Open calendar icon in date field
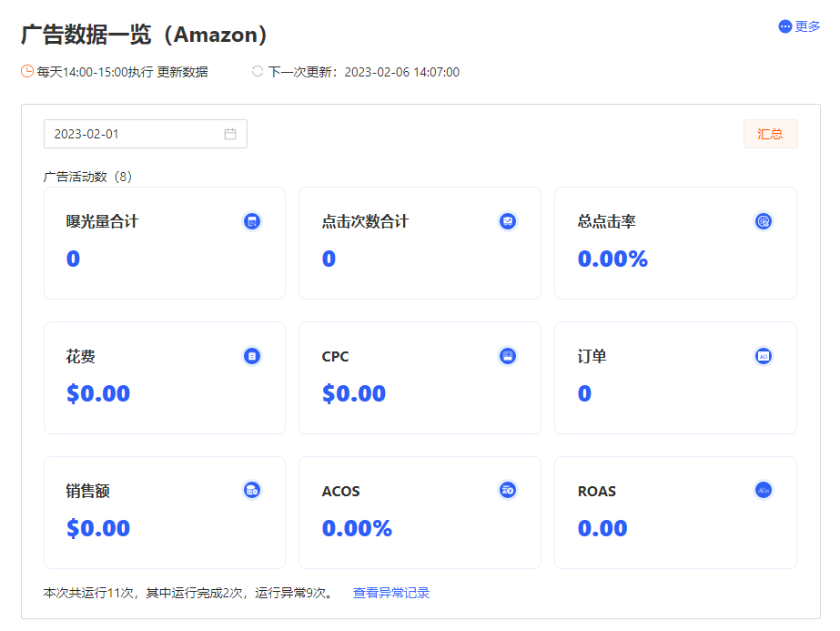Screen dimensions: 840x631 click(230, 134)
